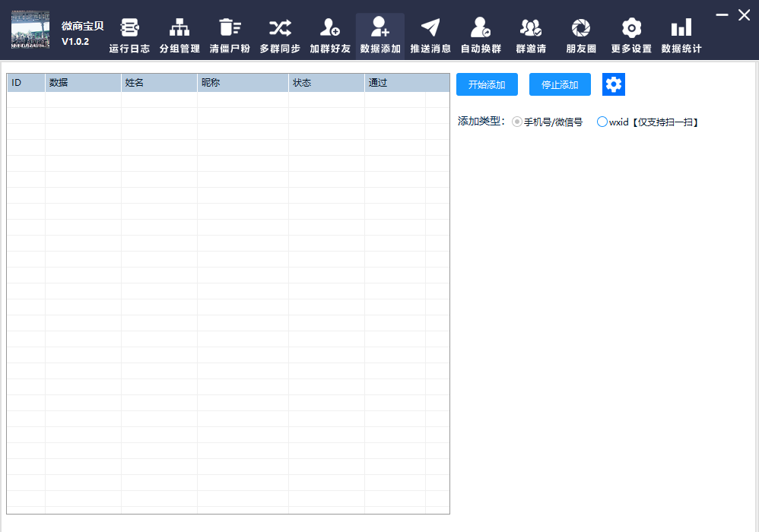Click the app logo thumbnail
The image size is (759, 532).
[30, 30]
